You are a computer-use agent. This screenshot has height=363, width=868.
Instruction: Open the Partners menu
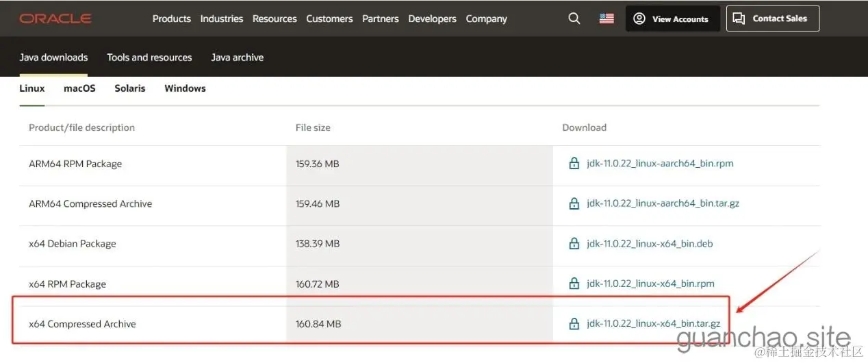(381, 18)
